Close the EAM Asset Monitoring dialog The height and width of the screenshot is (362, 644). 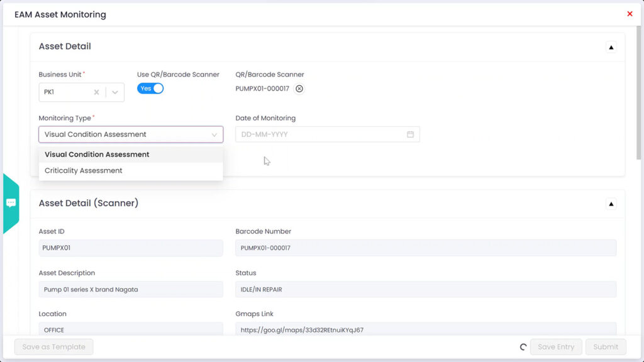point(630,13)
